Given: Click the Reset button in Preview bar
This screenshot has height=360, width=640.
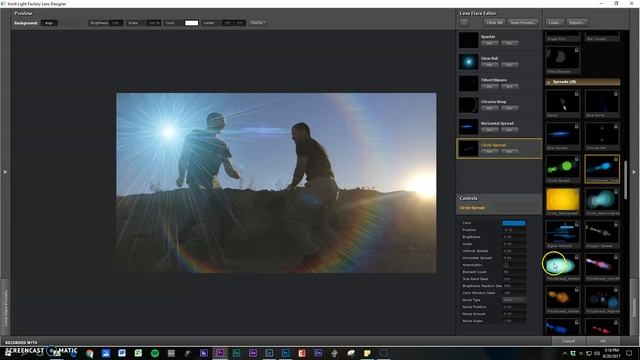Looking at the screenshot, I should click(257, 23).
